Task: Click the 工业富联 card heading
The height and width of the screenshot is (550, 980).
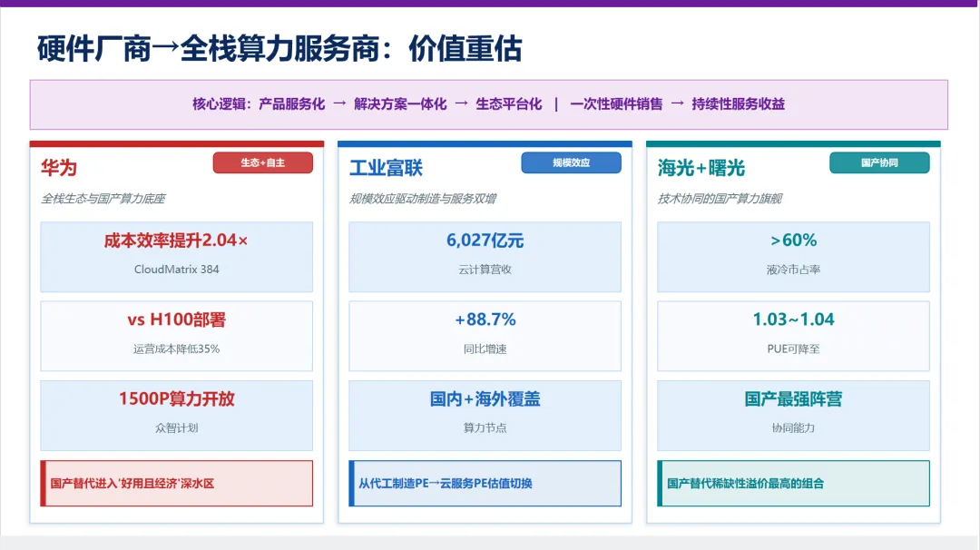Action: pyautogui.click(x=386, y=168)
